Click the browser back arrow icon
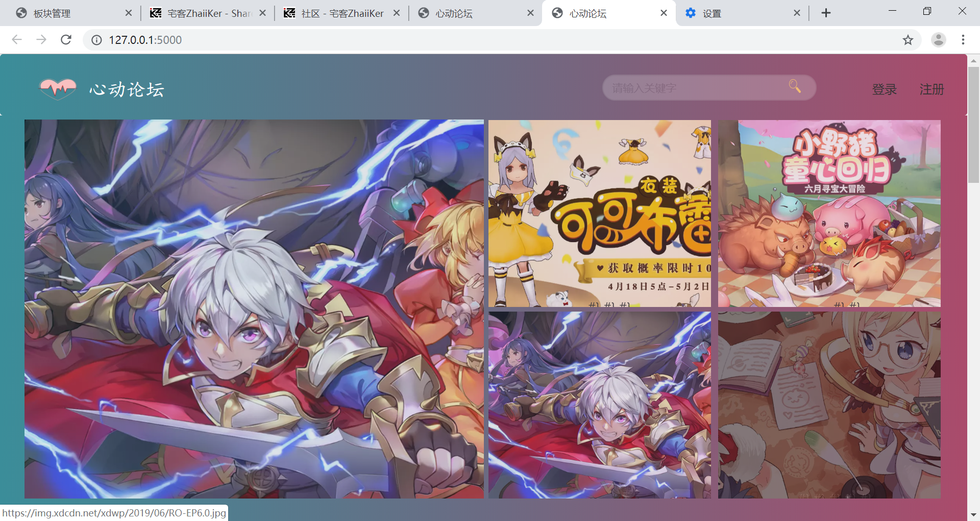 pyautogui.click(x=17, y=39)
